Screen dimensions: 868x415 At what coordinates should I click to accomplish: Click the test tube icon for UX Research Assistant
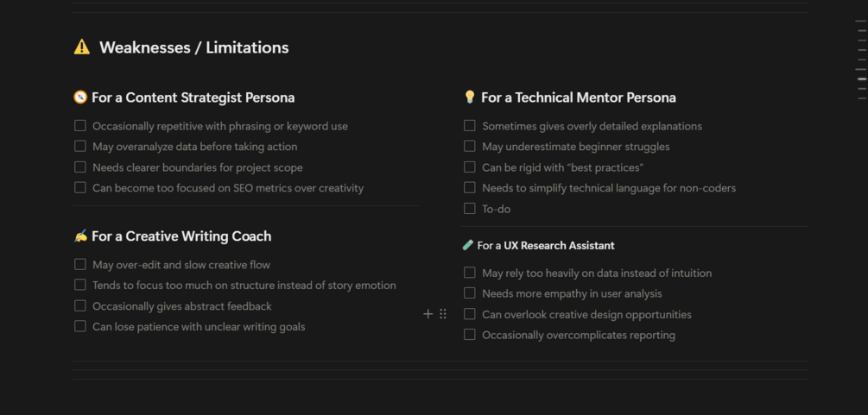tap(468, 246)
